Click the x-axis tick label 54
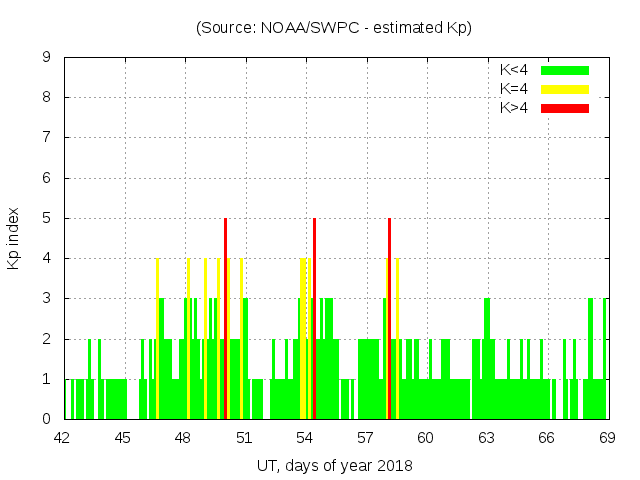 coord(304,437)
